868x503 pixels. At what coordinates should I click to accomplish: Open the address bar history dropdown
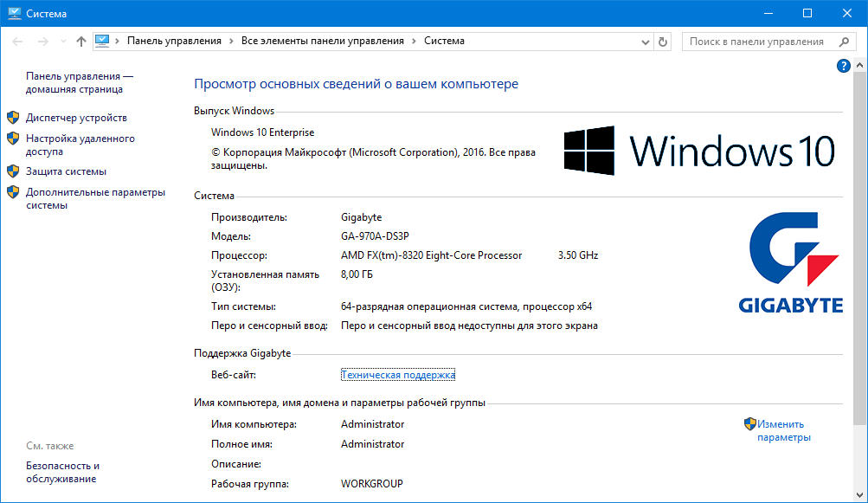pyautogui.click(x=645, y=42)
